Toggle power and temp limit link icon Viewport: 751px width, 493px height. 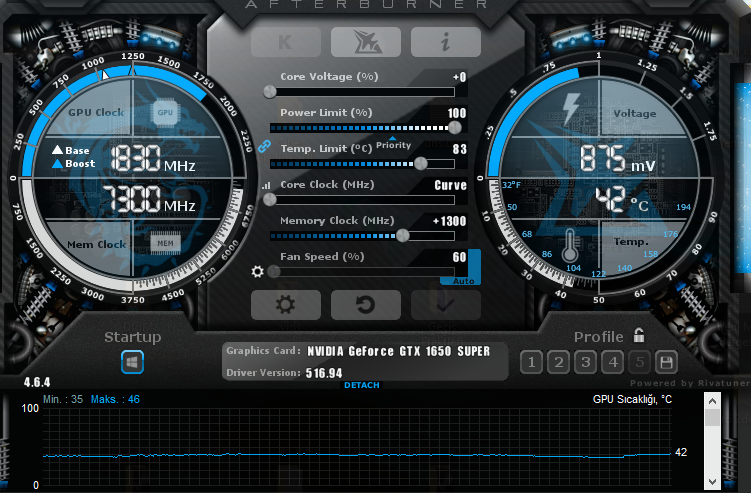pos(264,146)
